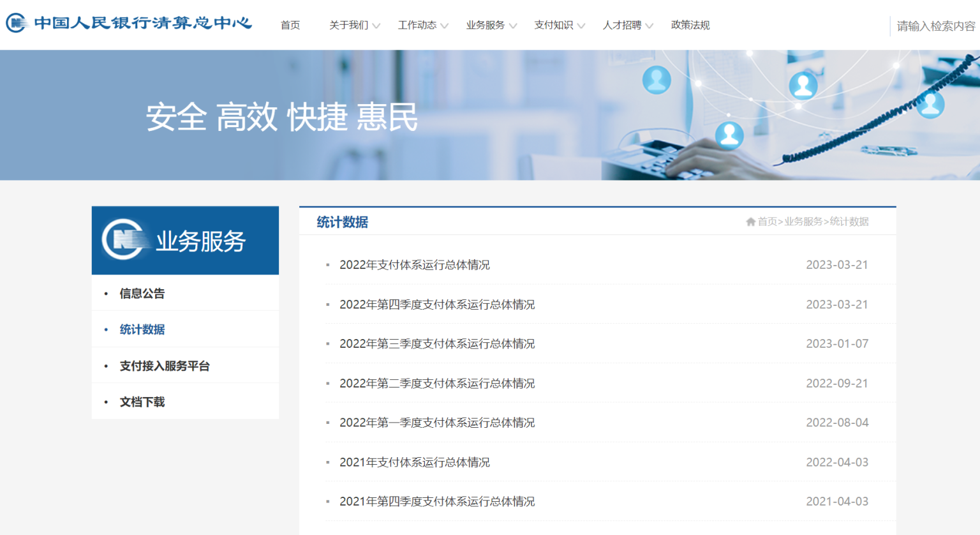Viewport: 980px width, 535px height.
Task: Go to 首页 in top navigation
Action: coord(290,26)
